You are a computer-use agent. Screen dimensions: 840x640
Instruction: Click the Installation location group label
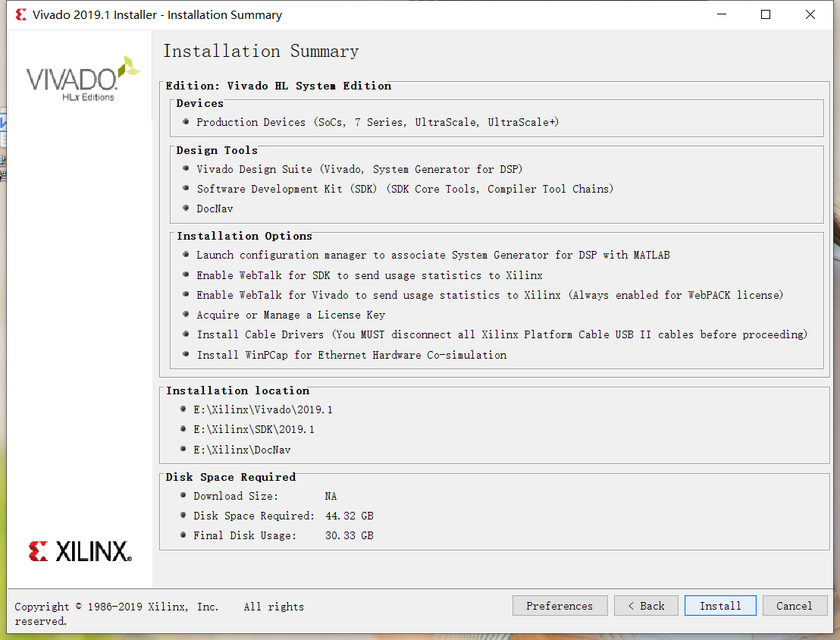coord(238,391)
